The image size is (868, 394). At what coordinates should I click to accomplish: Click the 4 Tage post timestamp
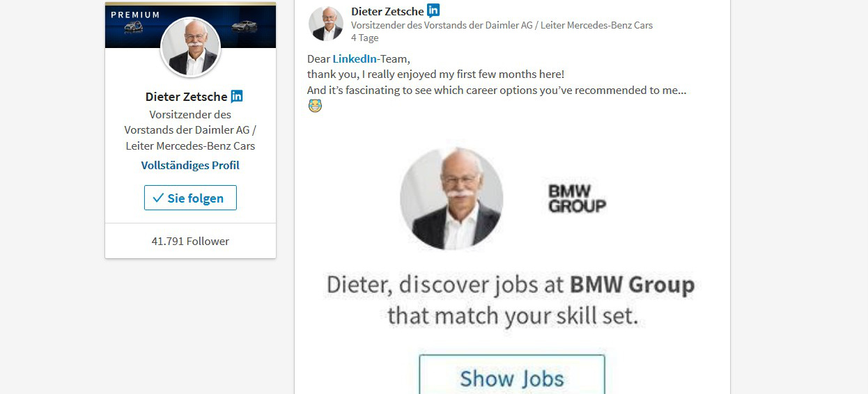[x=365, y=38]
